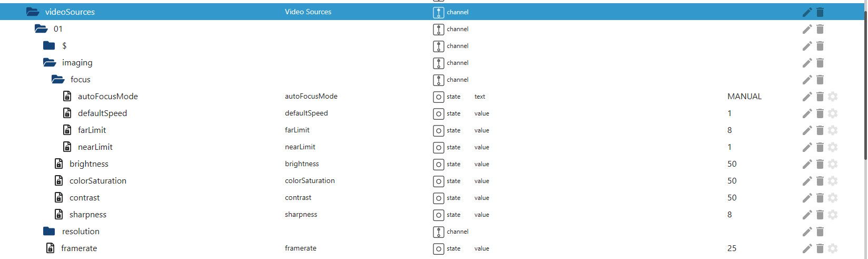The height and width of the screenshot is (259, 868).
Task: Collapse the imaging folder
Action: point(50,63)
